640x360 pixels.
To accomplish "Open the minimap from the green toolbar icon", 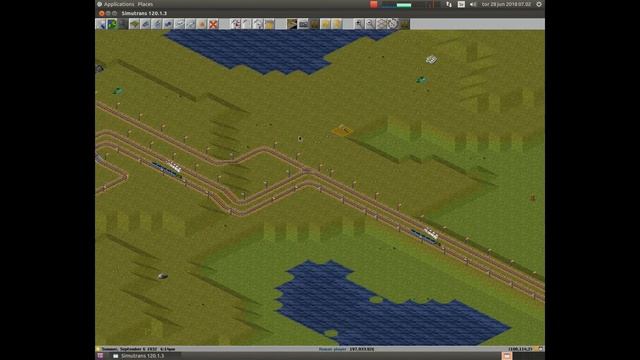I will [x=112, y=24].
